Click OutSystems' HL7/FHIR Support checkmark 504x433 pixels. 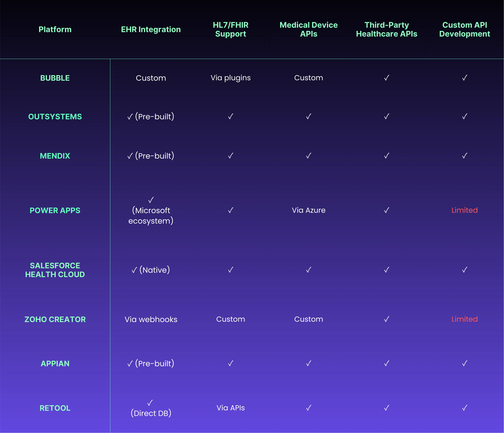click(x=231, y=116)
